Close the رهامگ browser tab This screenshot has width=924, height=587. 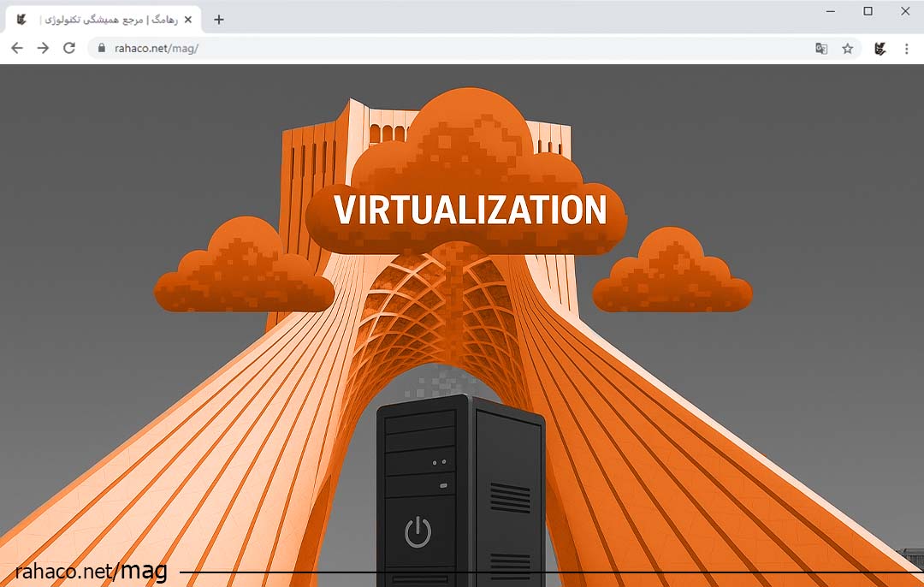coord(188,20)
